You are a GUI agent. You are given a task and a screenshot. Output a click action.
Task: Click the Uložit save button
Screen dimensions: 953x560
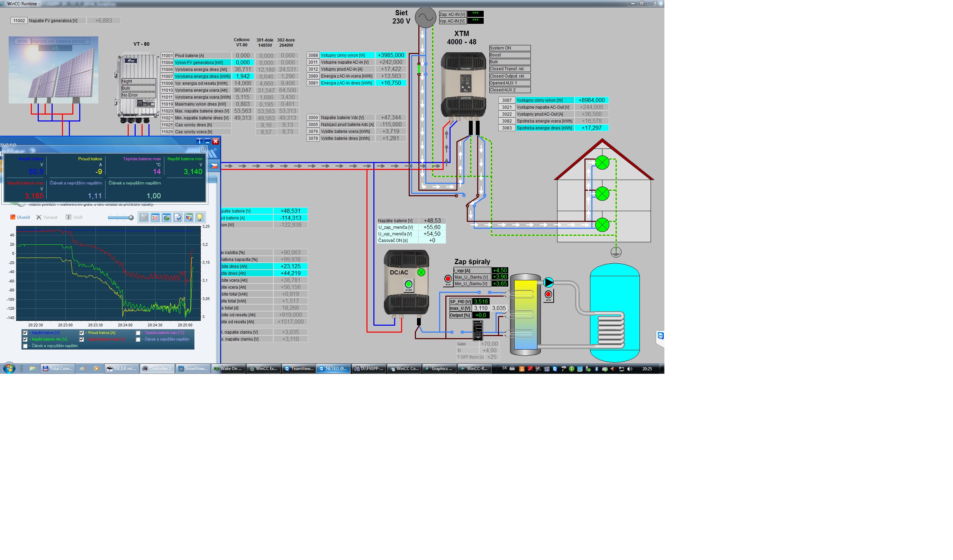pyautogui.click(x=74, y=217)
